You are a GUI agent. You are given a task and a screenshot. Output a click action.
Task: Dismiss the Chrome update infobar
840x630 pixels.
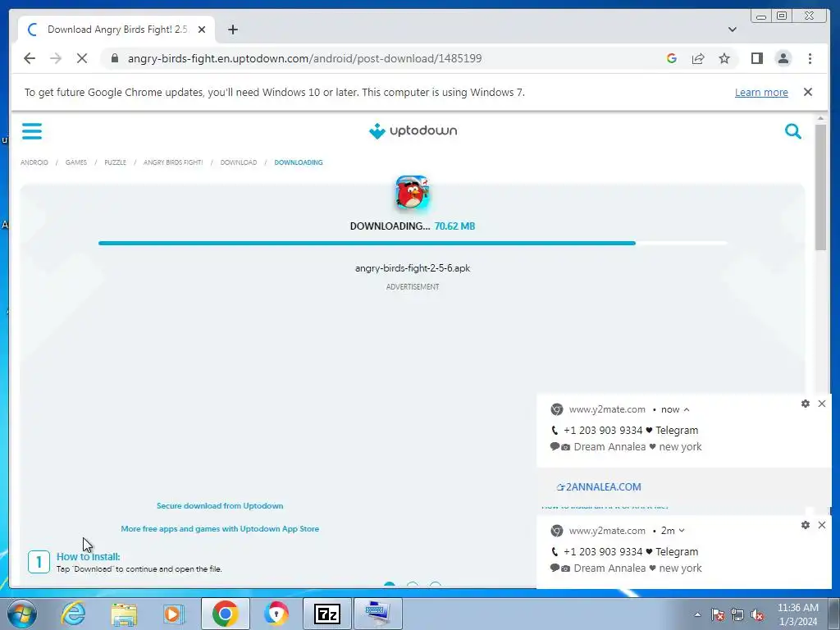(808, 92)
